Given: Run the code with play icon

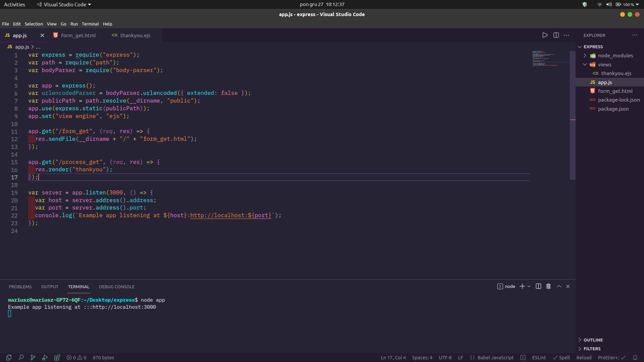Looking at the screenshot, I should coord(545,35).
